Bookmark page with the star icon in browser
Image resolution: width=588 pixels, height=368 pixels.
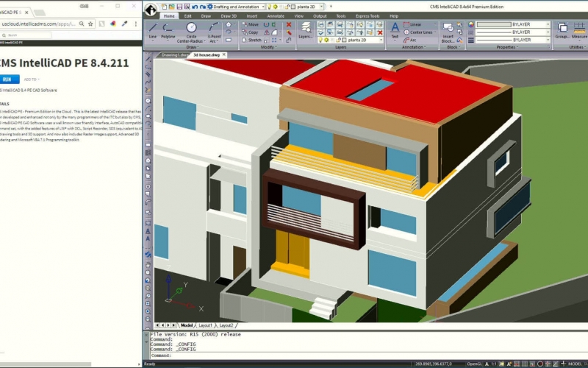pos(90,24)
